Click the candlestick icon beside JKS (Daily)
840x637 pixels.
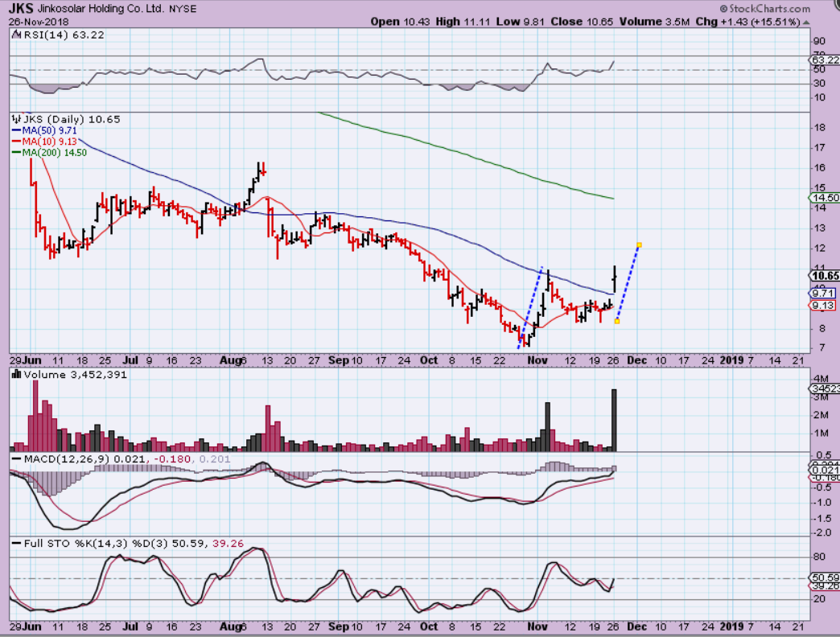click(16, 119)
